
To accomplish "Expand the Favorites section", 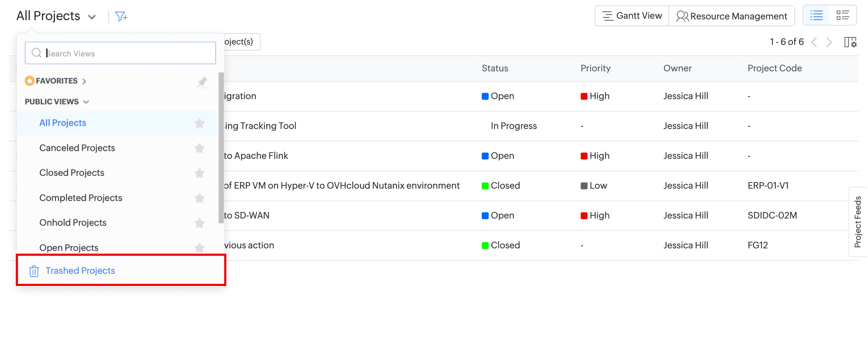I will 84,81.
